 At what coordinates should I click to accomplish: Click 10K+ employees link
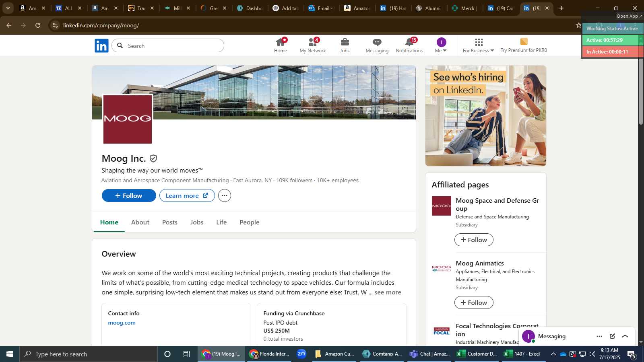(338, 180)
